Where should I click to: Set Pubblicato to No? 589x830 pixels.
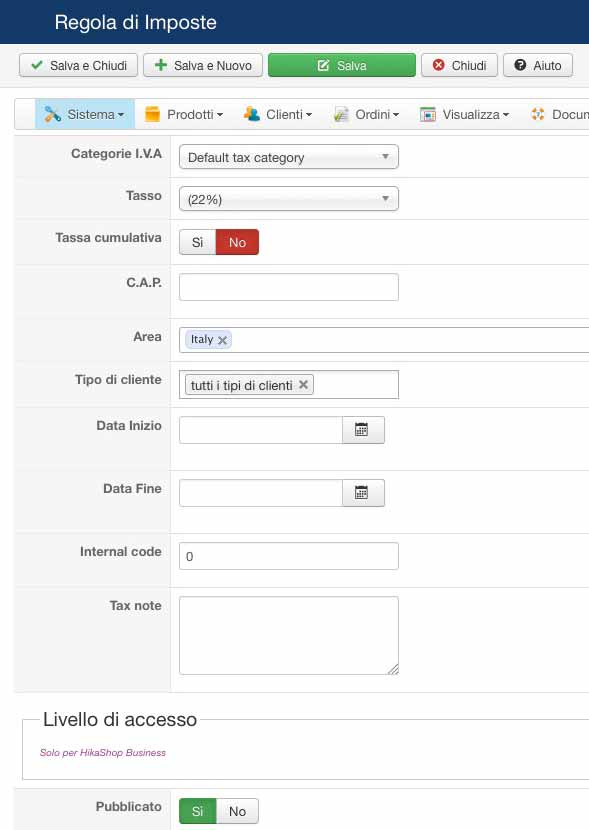pos(237,811)
